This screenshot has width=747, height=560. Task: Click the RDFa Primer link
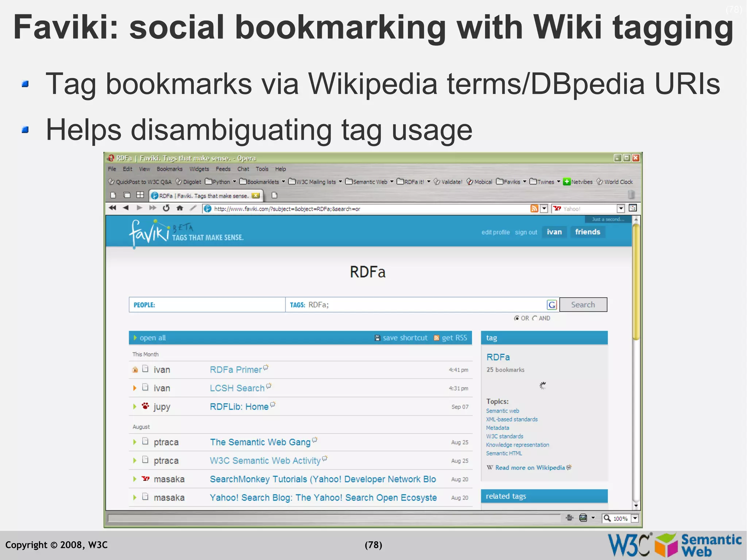pyautogui.click(x=236, y=370)
